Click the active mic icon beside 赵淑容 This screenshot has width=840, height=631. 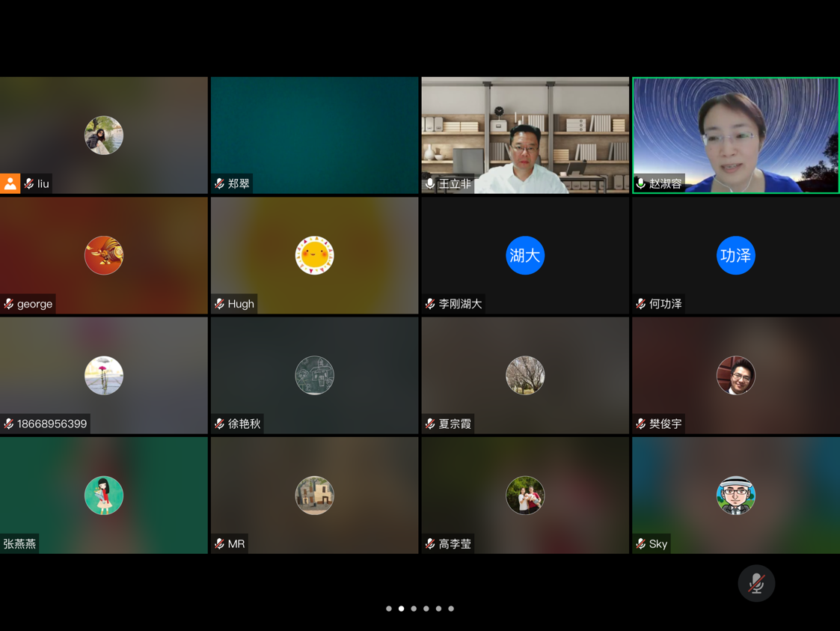641,183
